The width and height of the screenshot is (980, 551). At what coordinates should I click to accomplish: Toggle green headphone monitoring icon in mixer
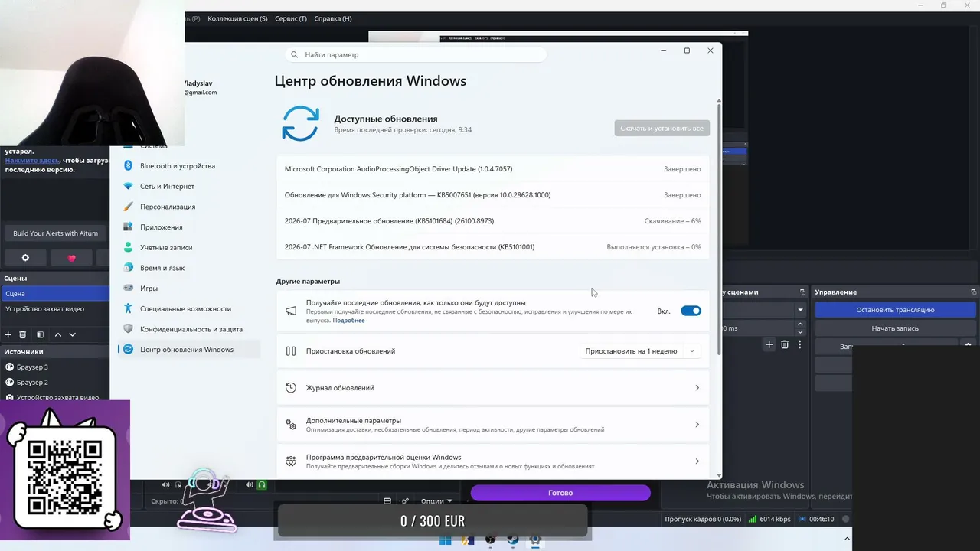coord(262,484)
